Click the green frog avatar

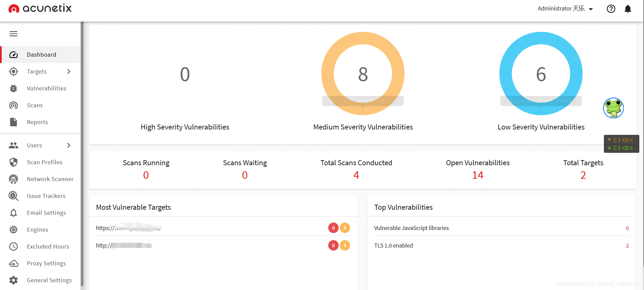click(x=613, y=108)
